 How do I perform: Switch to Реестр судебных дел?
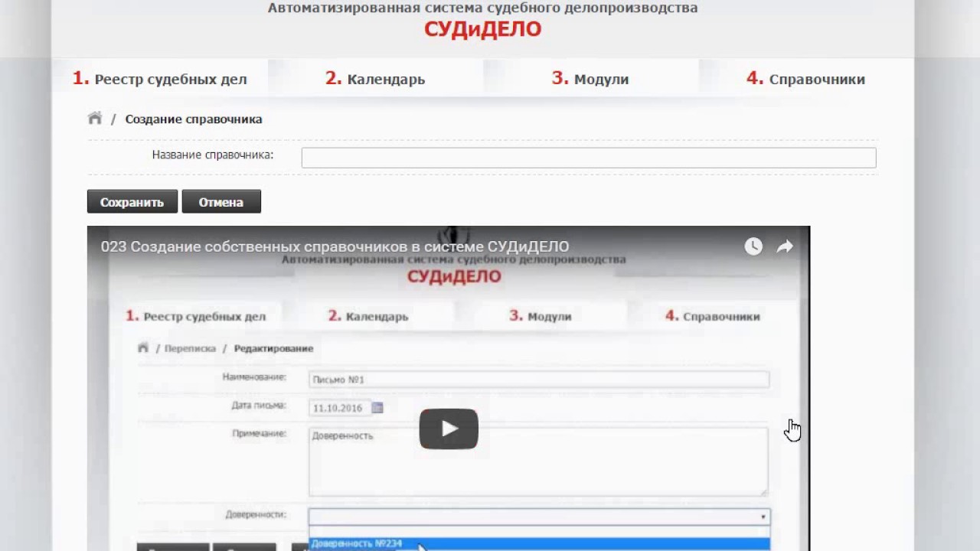pyautogui.click(x=159, y=78)
